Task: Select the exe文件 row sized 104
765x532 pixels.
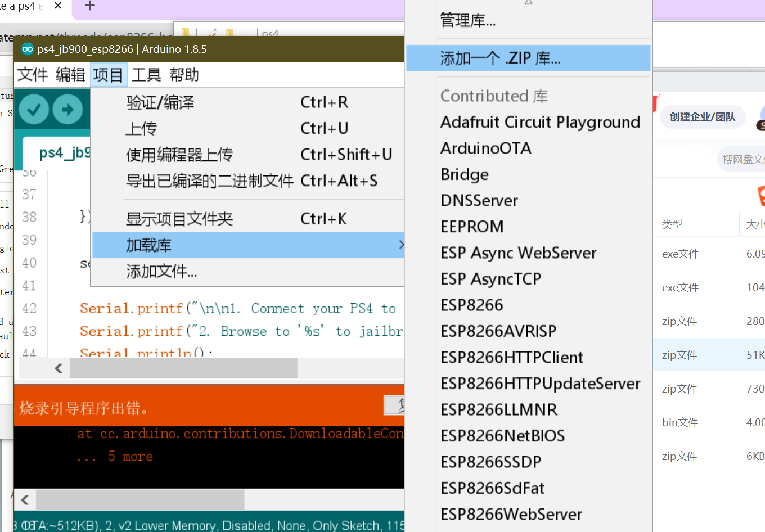Action: pos(709,288)
